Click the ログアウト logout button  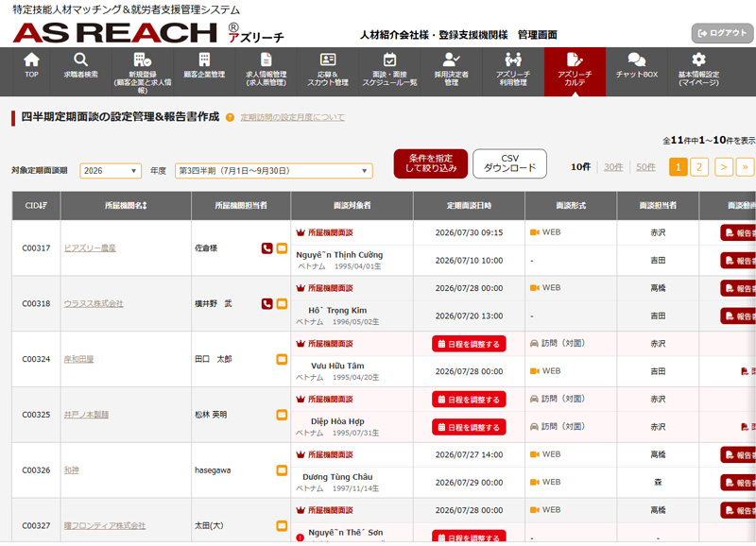click(722, 33)
